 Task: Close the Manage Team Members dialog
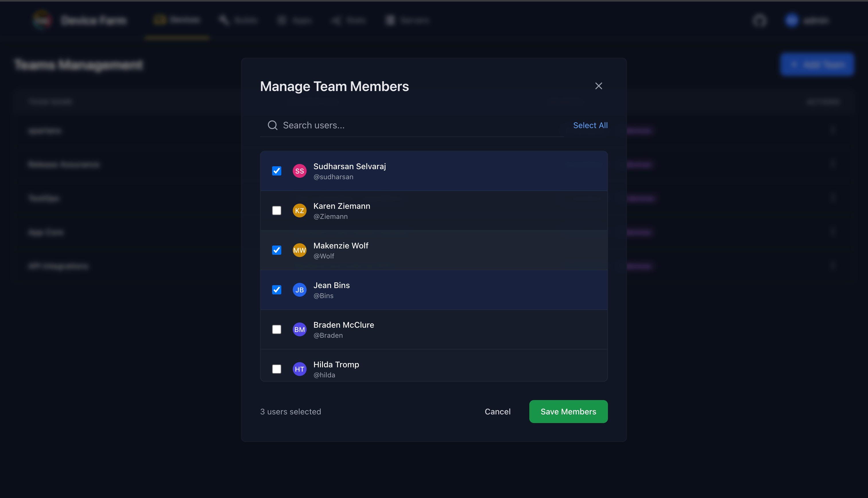599,86
